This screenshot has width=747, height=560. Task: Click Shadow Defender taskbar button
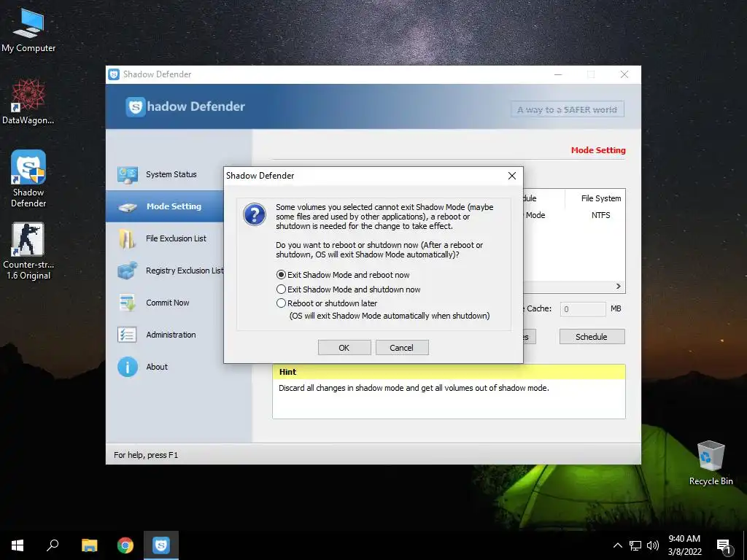(161, 545)
